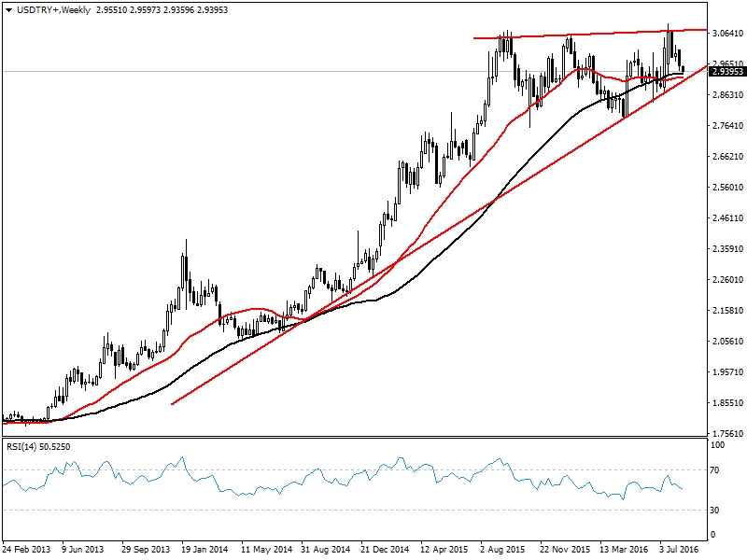Select the 1.95710 price axis label
747x560 pixels.
(x=728, y=371)
